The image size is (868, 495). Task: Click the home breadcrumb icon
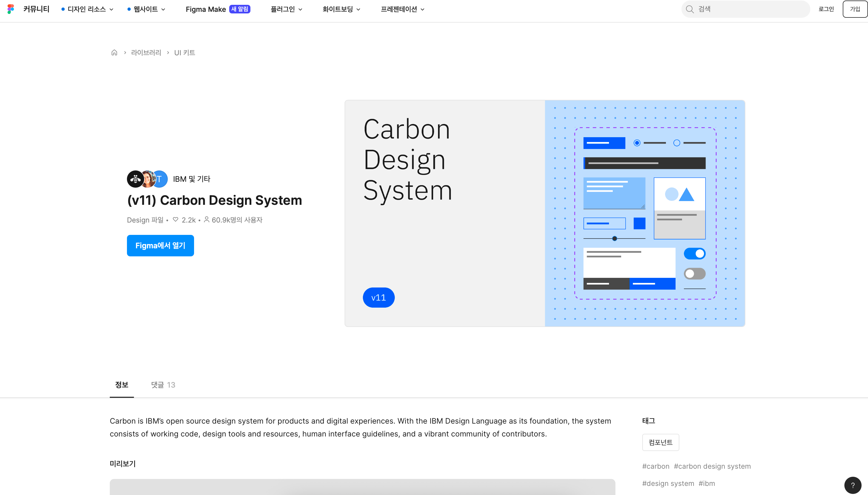(x=114, y=53)
